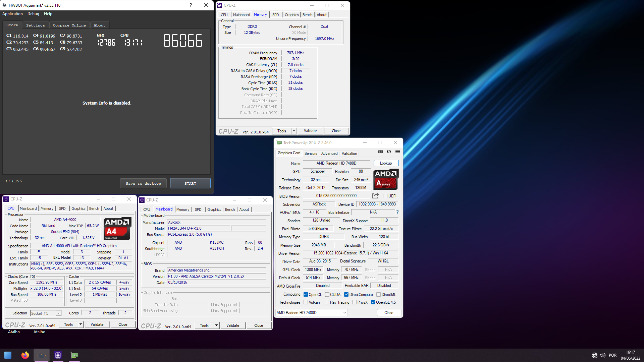644x362 pixels.
Task: Toggle the PhysX checkbox
Action: point(354,302)
